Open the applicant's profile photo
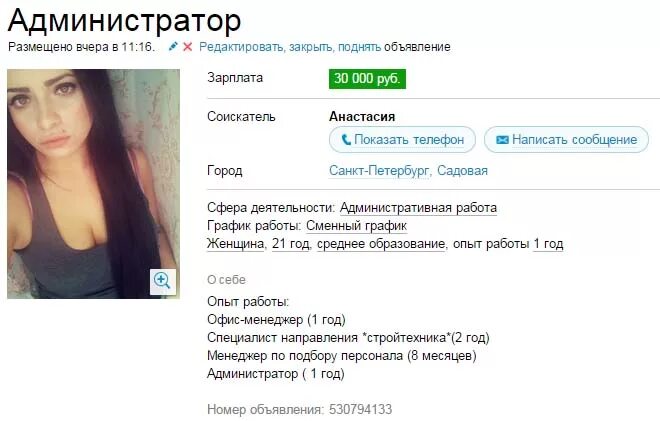Viewport: 660px width, 421px height. click(93, 184)
